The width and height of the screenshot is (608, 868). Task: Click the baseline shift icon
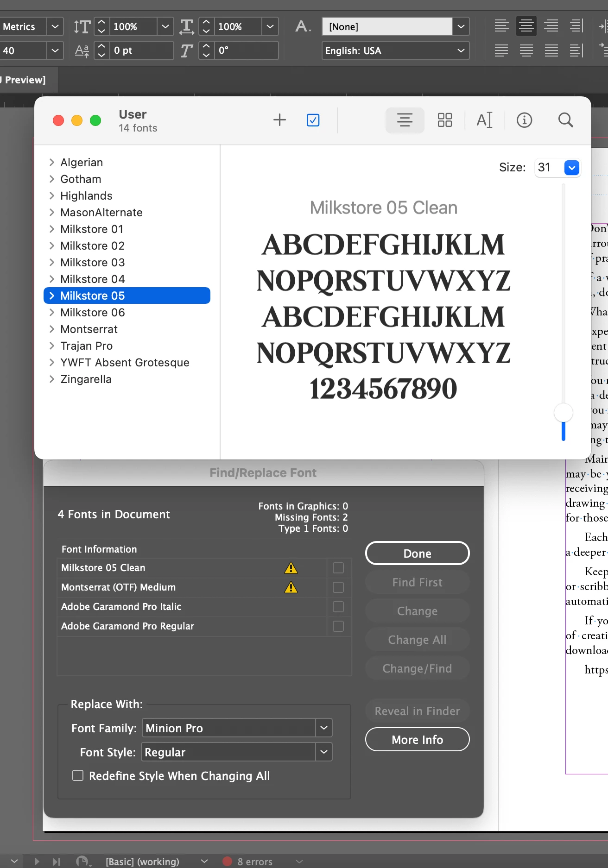(82, 50)
